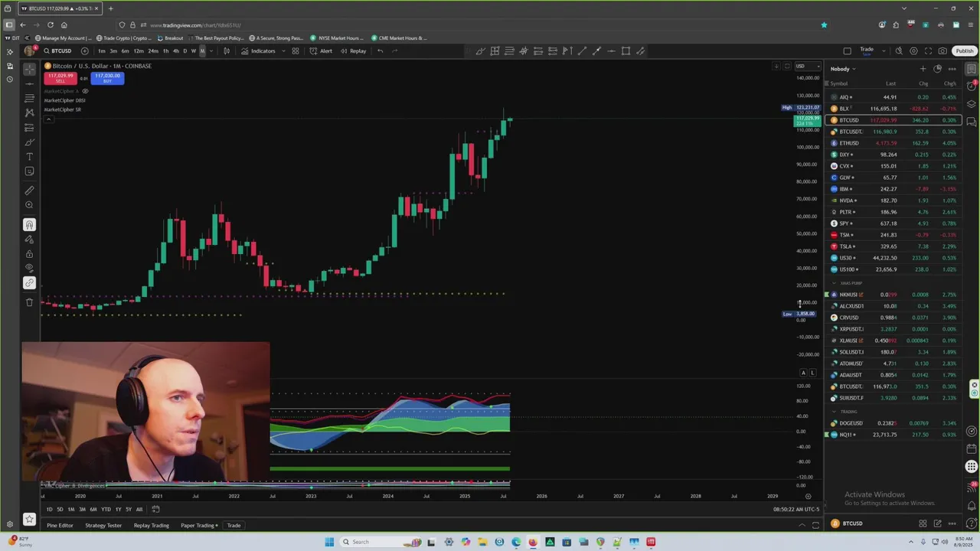
Task: Open the Indicators dialog
Action: pos(258,51)
